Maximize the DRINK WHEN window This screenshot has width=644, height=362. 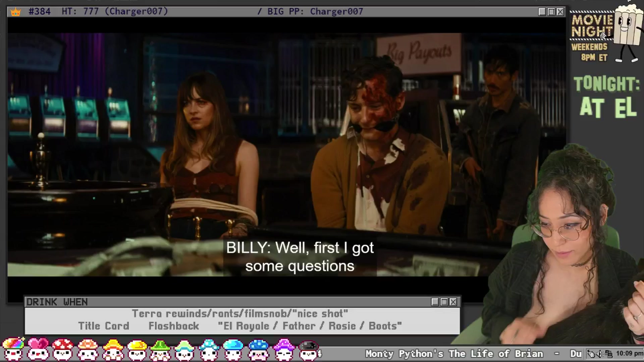444,302
